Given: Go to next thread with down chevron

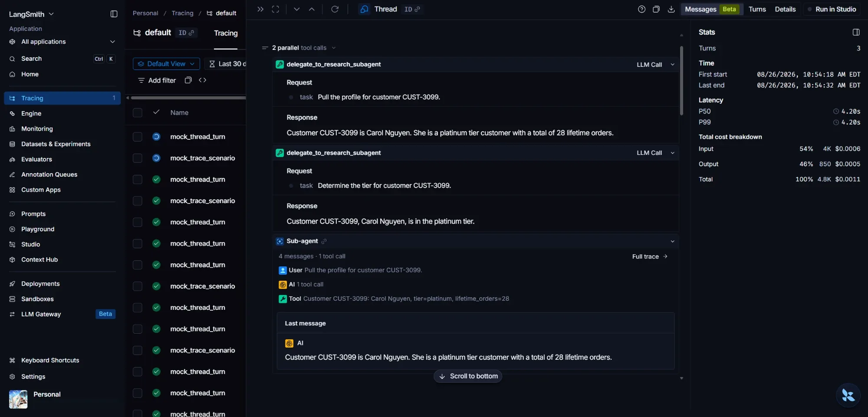Looking at the screenshot, I should (x=296, y=9).
